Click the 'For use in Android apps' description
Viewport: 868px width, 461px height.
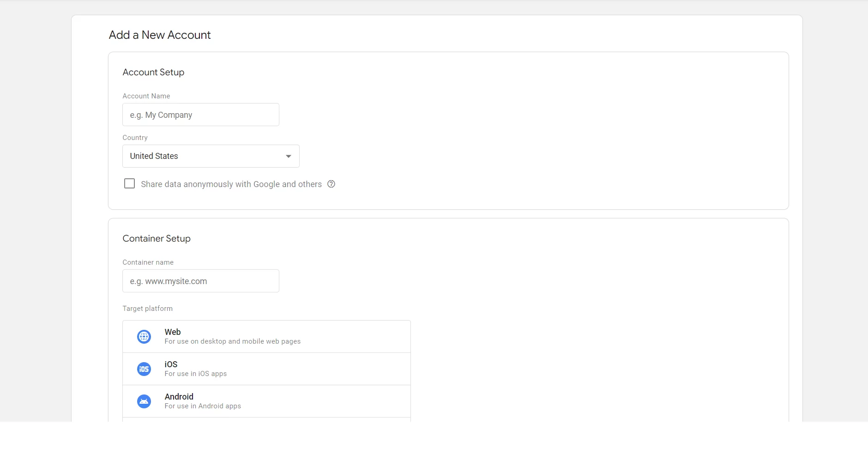pyautogui.click(x=203, y=406)
